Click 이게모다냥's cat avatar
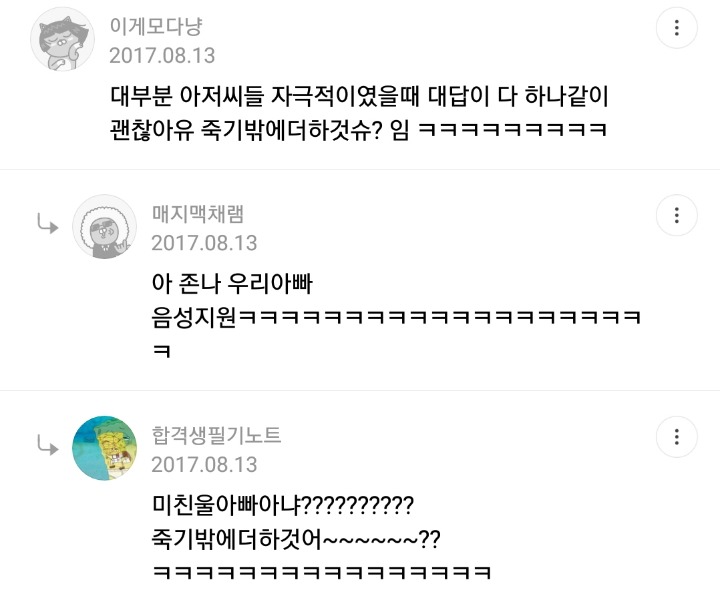 click(62, 39)
